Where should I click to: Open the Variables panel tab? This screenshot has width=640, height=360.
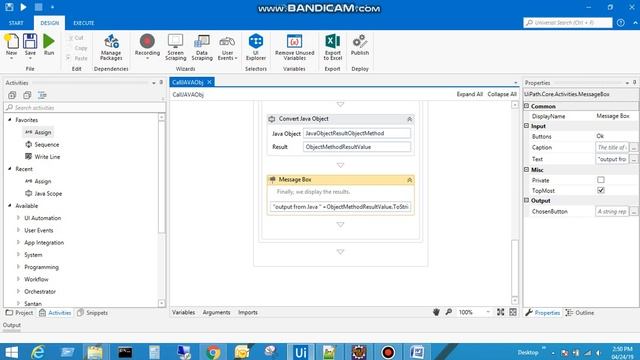pos(183,312)
